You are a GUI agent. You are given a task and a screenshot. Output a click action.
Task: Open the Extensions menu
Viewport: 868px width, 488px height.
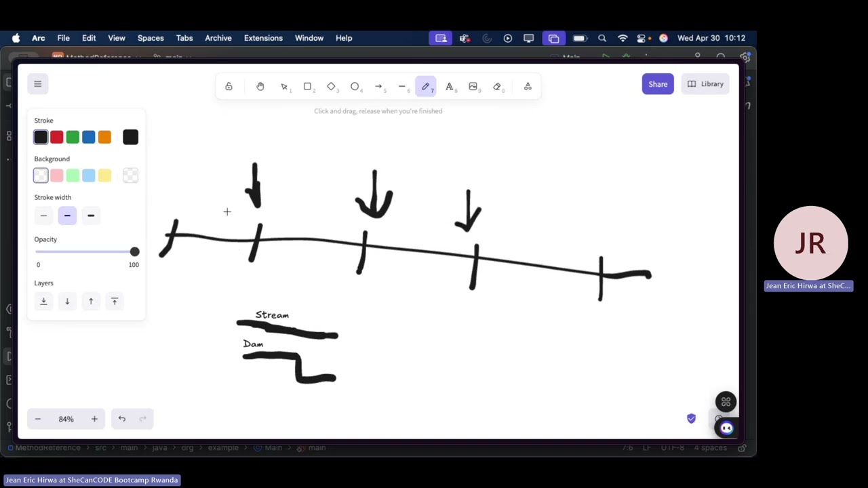(x=263, y=38)
